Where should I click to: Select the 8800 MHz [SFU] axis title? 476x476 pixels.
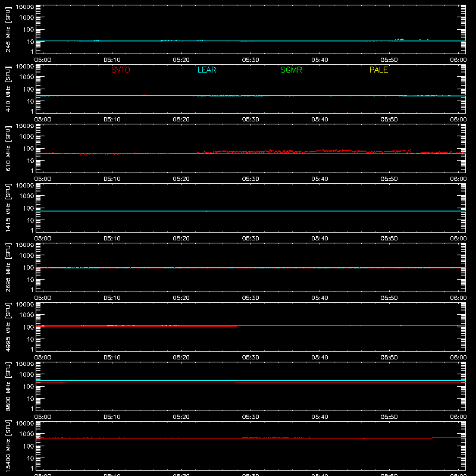point(8,386)
